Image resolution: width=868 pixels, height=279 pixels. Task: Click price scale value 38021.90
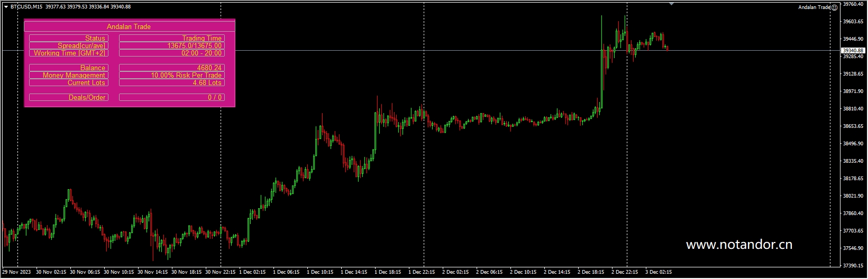[x=853, y=196]
